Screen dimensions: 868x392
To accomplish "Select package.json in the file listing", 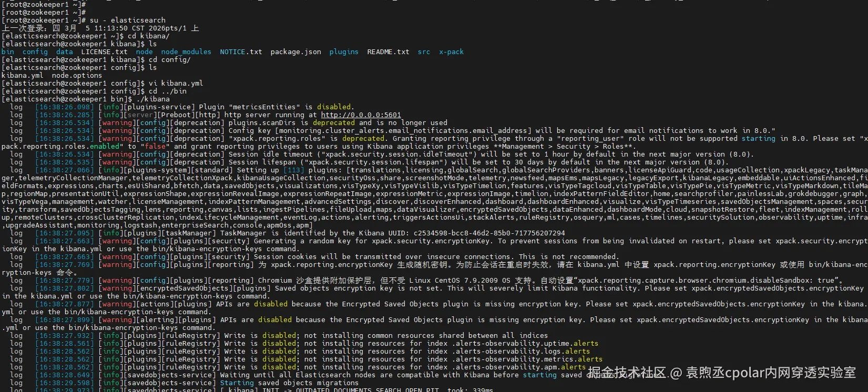I will point(295,51).
